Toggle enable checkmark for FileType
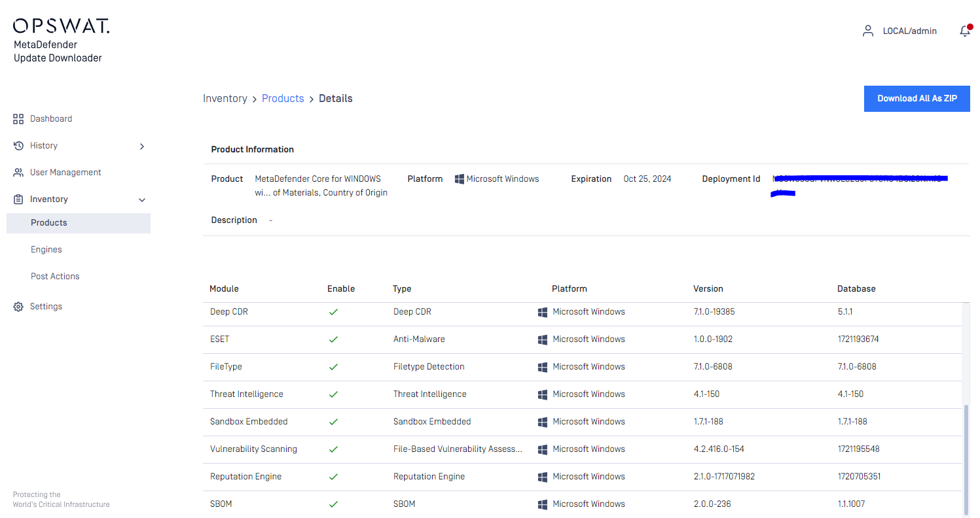This screenshot has width=980, height=518. pyautogui.click(x=333, y=367)
